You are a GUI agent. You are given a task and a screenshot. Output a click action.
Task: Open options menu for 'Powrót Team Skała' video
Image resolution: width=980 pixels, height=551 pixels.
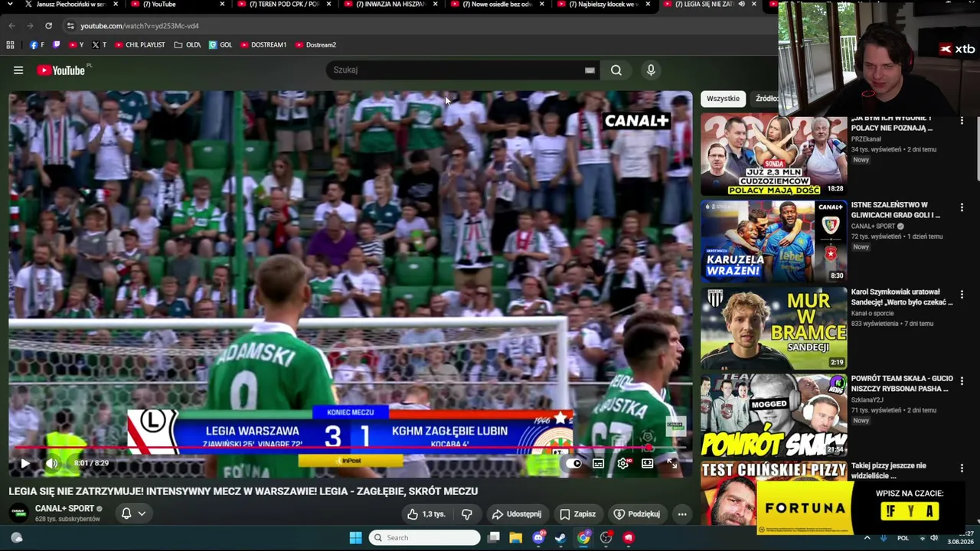tap(962, 381)
